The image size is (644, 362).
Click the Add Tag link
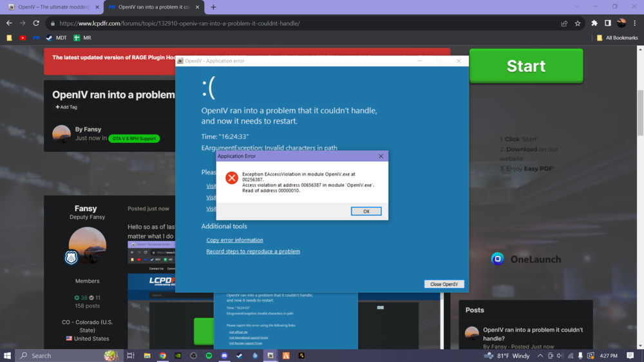(x=66, y=107)
